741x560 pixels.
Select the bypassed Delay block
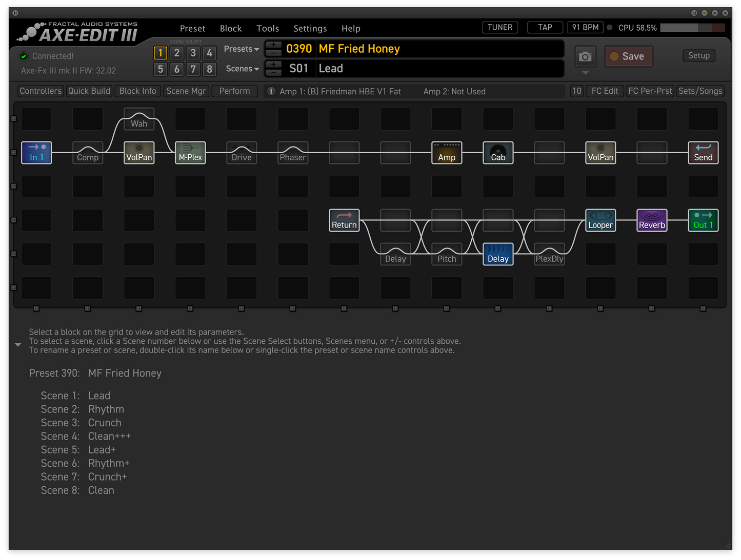(x=395, y=254)
